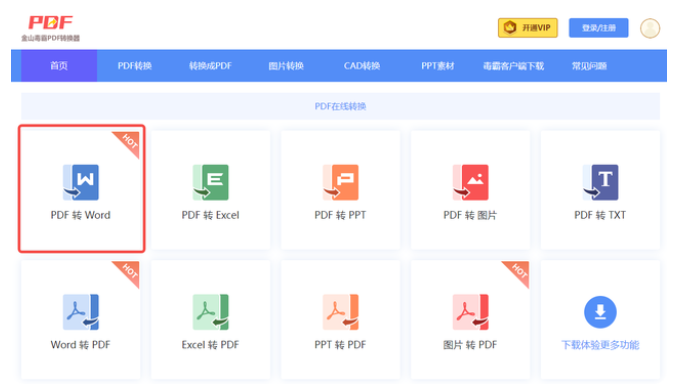Click the 'PDF 转 PPT' label
Image resolution: width=674 pixels, height=390 pixels.
pos(340,215)
